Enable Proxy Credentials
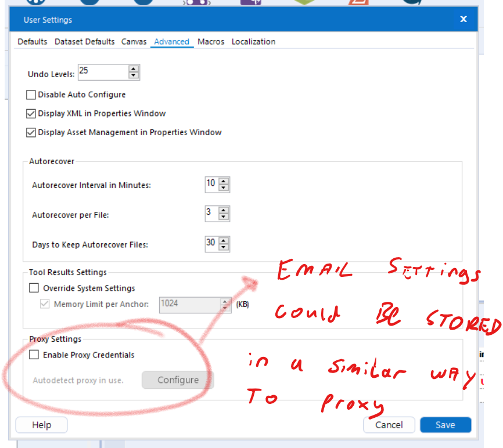Screen dimensions: 503x448 click(34, 355)
